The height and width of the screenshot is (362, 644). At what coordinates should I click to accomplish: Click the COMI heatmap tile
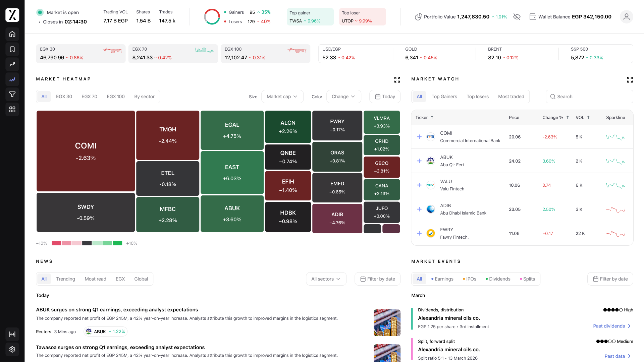[86, 151]
